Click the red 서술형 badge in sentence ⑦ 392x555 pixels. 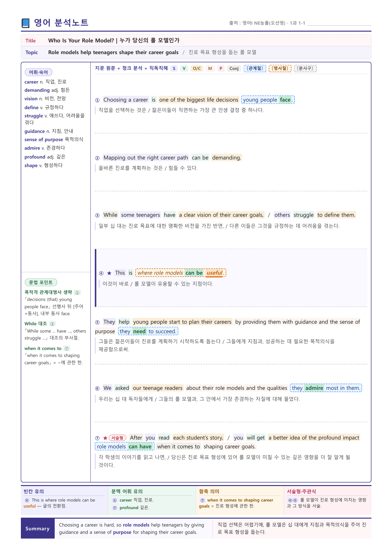118,438
